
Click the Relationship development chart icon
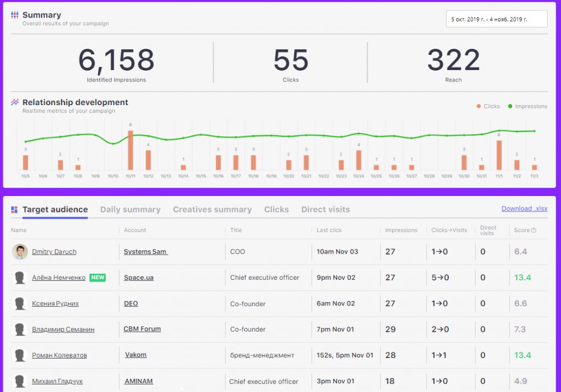point(15,102)
